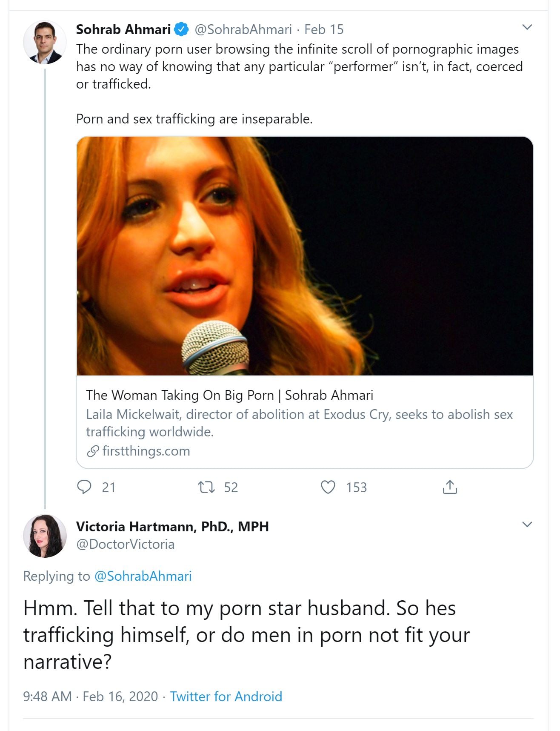Click the link icon beside firstthings.com

(x=93, y=451)
